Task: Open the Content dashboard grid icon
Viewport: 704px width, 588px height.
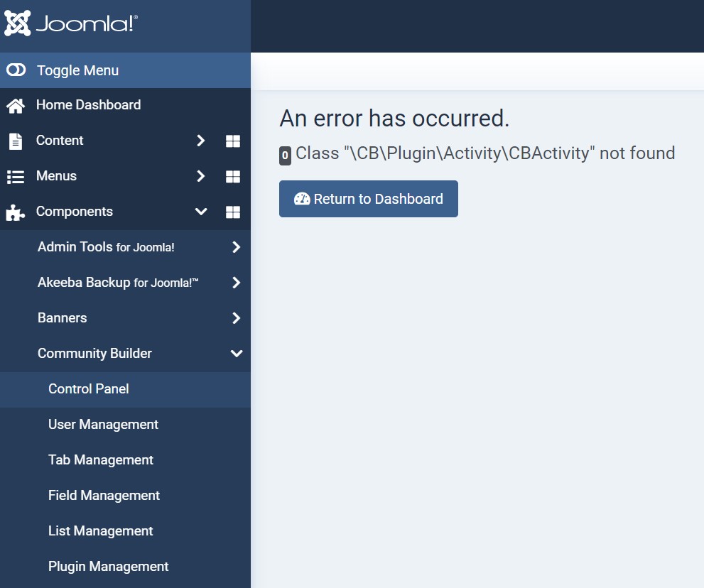Action: tap(232, 141)
